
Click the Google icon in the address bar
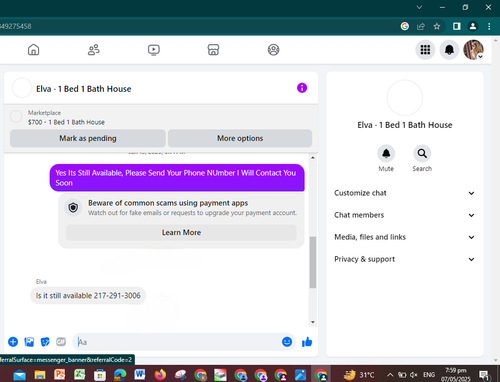[405, 26]
